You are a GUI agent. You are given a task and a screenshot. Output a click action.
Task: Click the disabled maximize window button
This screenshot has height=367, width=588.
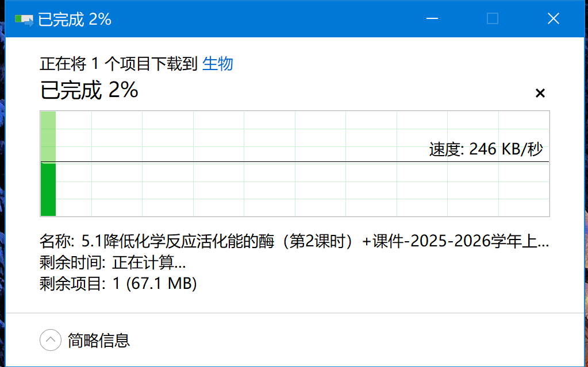493,18
